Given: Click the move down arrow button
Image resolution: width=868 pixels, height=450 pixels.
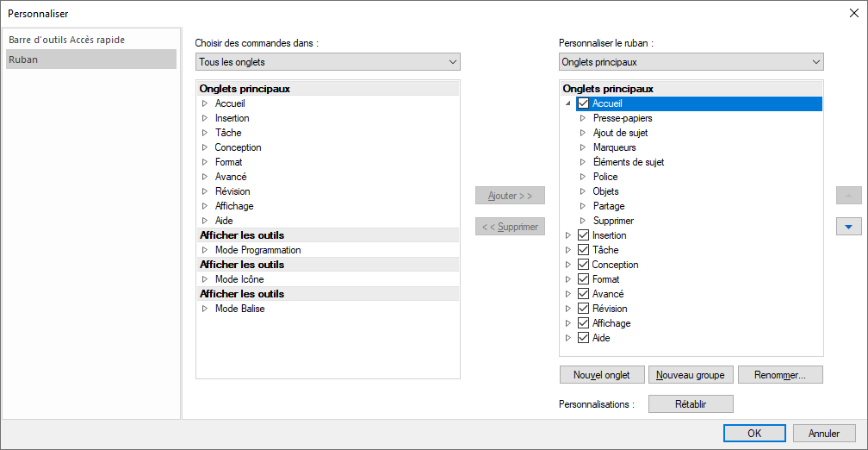Looking at the screenshot, I should [x=848, y=227].
